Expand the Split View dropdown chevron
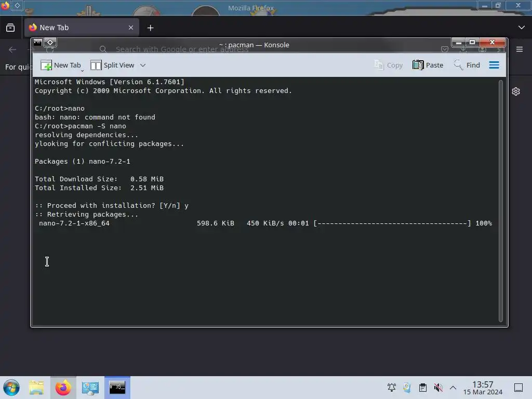This screenshot has height=399, width=532. pyautogui.click(x=143, y=65)
